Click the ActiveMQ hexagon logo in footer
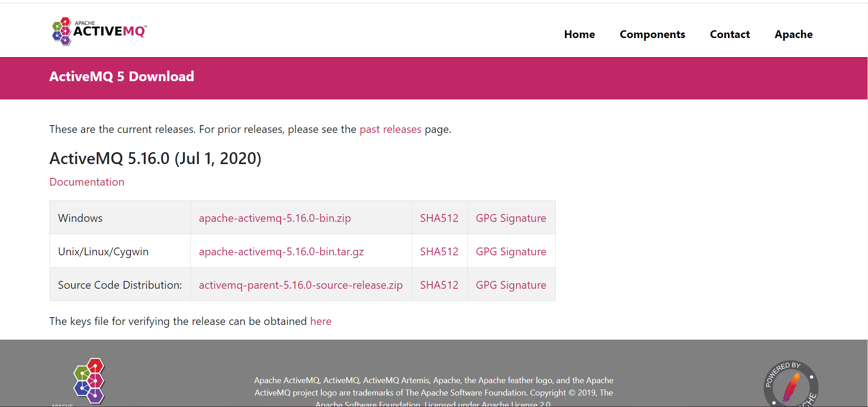Image resolution: width=868 pixels, height=407 pixels. click(x=89, y=381)
